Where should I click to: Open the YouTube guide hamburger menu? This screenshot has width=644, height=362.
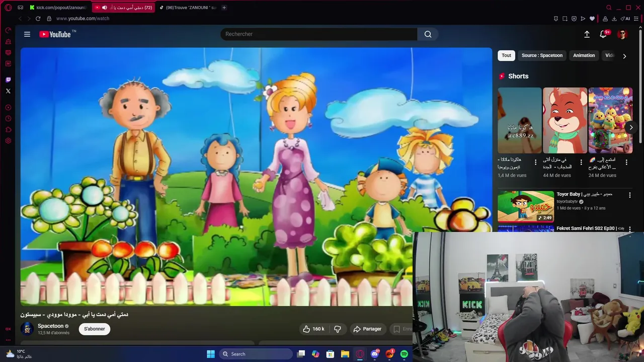click(27, 34)
